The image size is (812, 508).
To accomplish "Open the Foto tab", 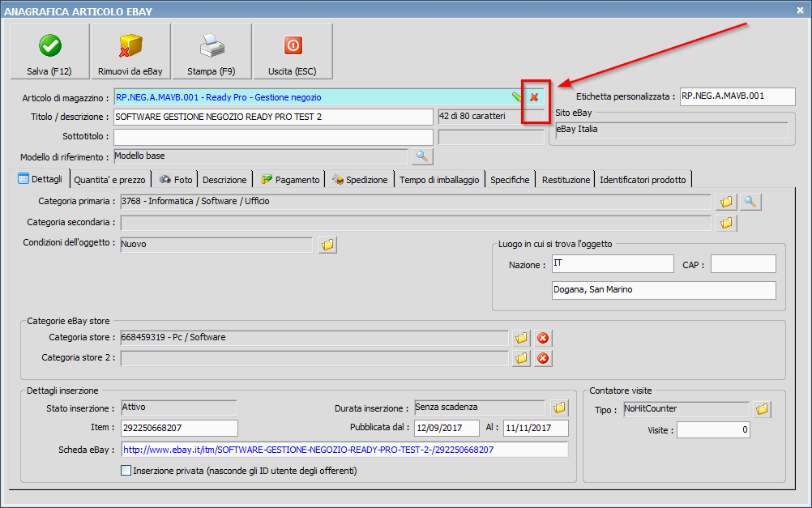I will (x=176, y=180).
